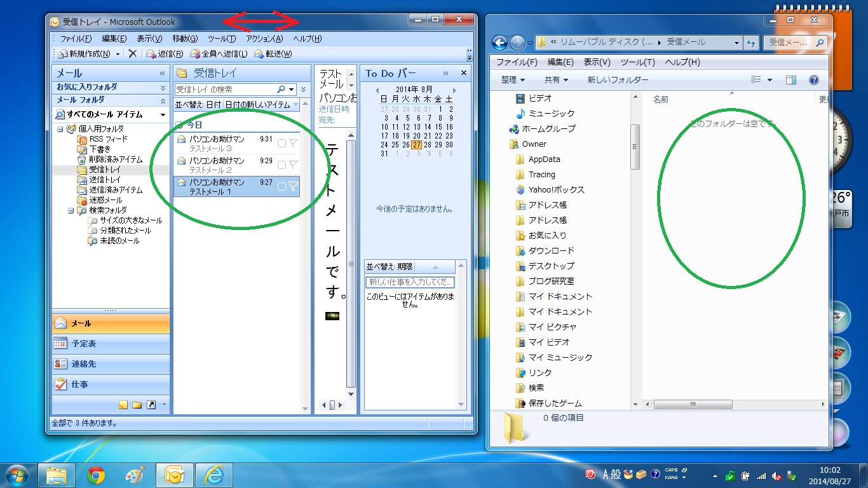Click the Back arrow in Explorer window
Screen dimensions: 868x488
coord(500,43)
